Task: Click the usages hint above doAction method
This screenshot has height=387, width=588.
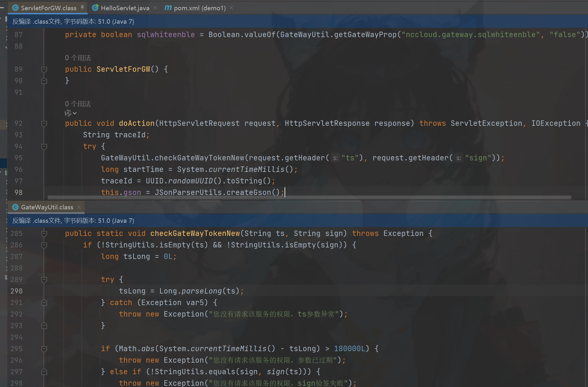Action: [78, 104]
